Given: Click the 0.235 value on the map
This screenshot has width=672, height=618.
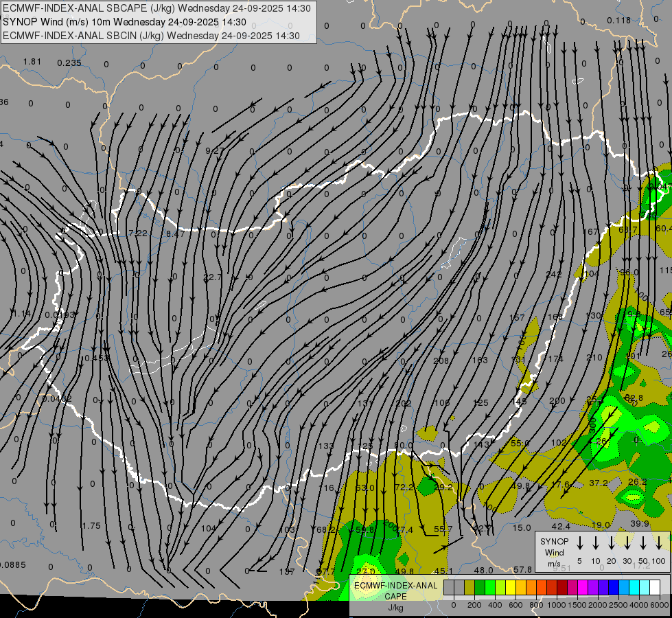Looking at the screenshot, I should 69,63.
